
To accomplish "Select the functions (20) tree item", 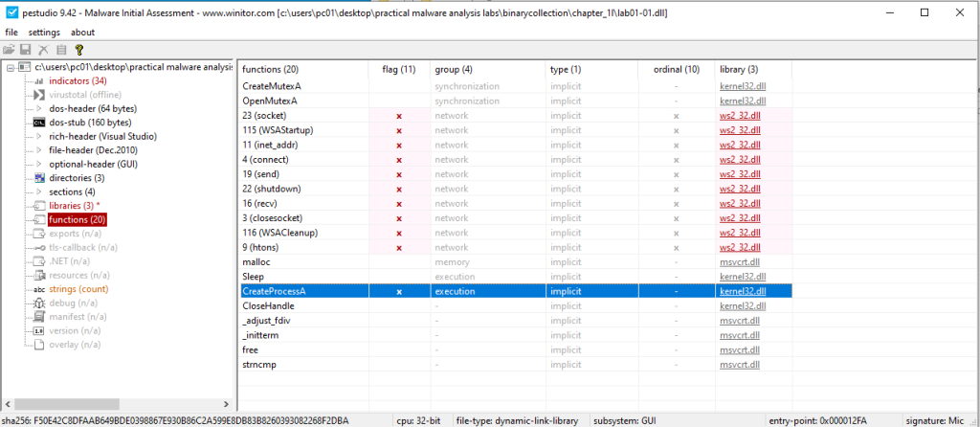I will [78, 219].
